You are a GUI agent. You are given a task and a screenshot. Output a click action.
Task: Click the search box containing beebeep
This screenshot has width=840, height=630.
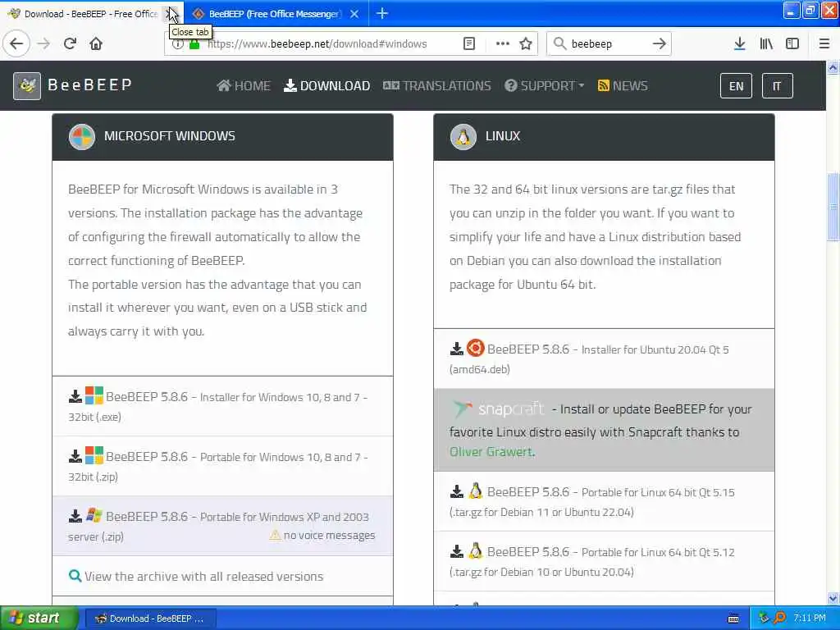coord(608,44)
